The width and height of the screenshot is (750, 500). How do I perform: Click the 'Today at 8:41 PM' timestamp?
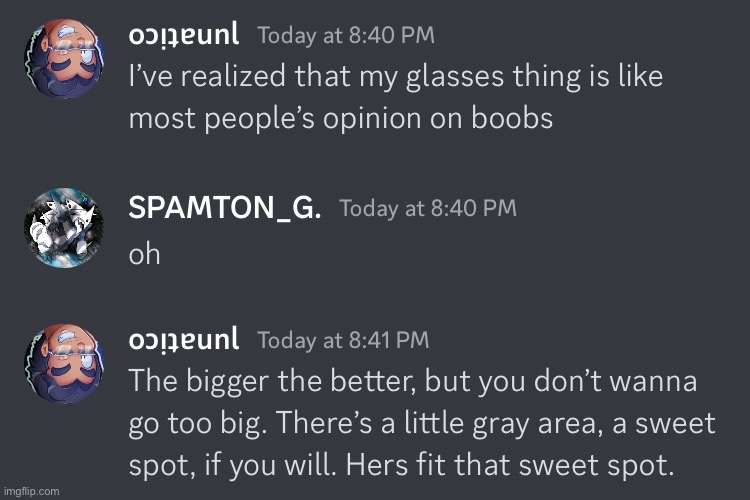pyautogui.click(x=343, y=340)
